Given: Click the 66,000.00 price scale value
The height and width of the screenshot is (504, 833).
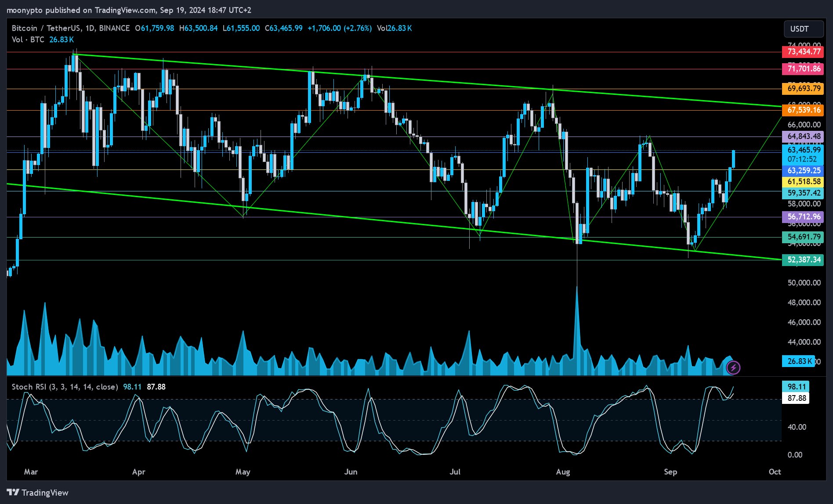Looking at the screenshot, I should tap(804, 125).
